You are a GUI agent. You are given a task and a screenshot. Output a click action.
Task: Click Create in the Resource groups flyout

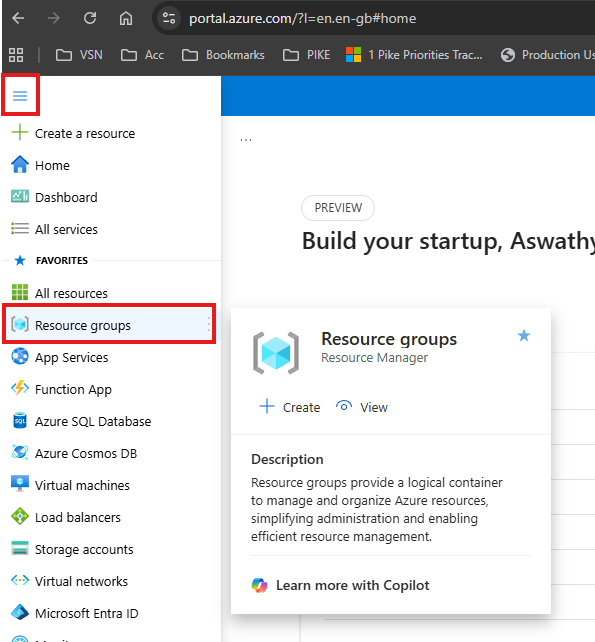point(290,407)
